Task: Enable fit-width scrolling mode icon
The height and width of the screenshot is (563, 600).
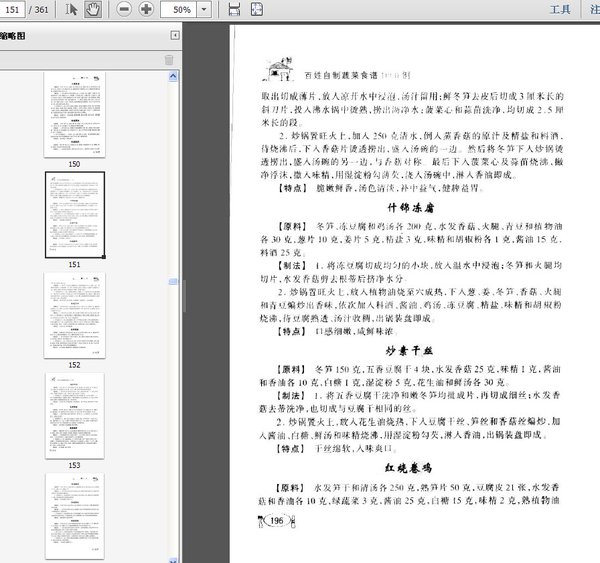Action: click(x=234, y=9)
